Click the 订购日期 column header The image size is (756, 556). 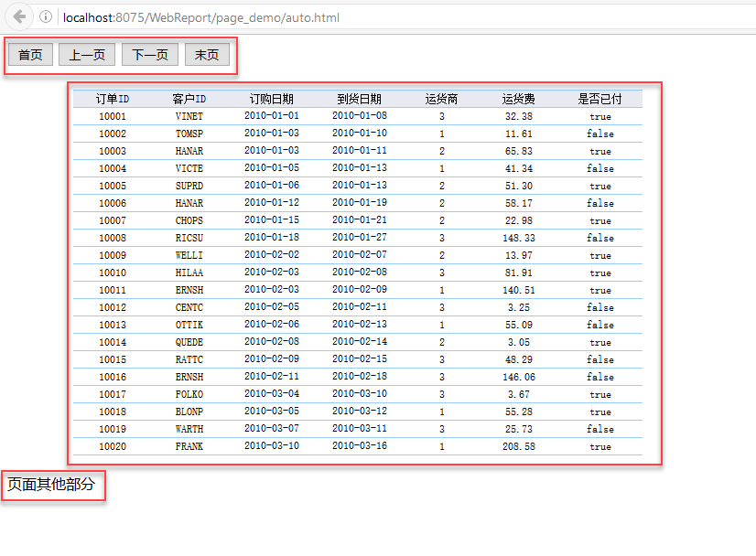coord(272,99)
